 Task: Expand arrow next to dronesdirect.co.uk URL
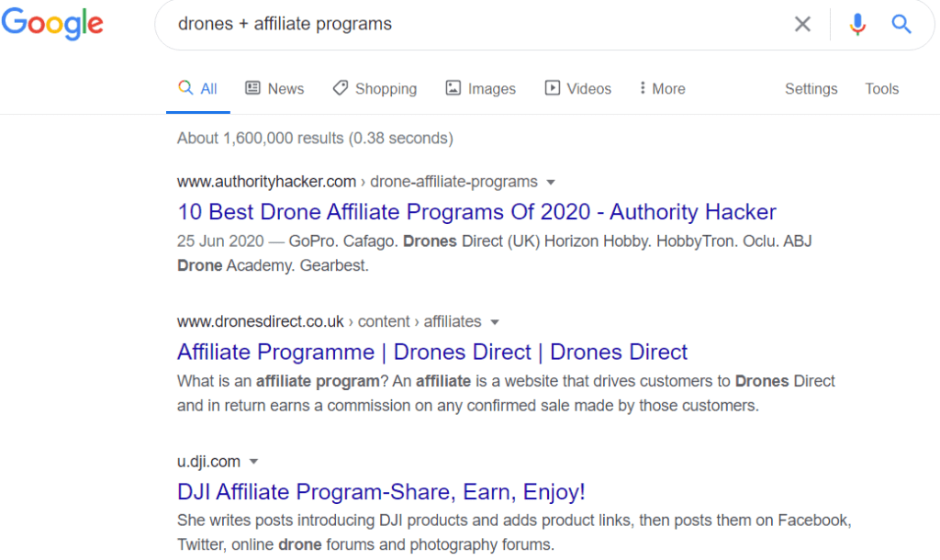(x=495, y=322)
